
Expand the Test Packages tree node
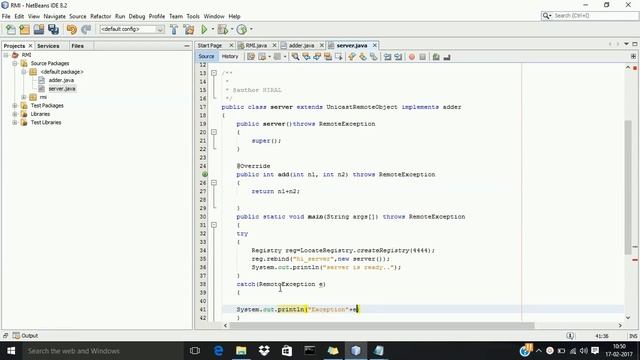coord(15,106)
